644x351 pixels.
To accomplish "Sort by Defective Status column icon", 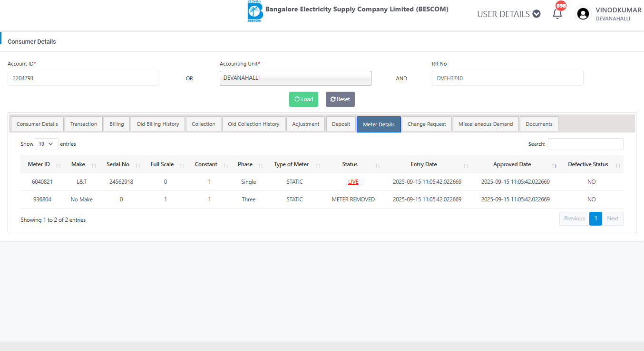I will click(618, 165).
